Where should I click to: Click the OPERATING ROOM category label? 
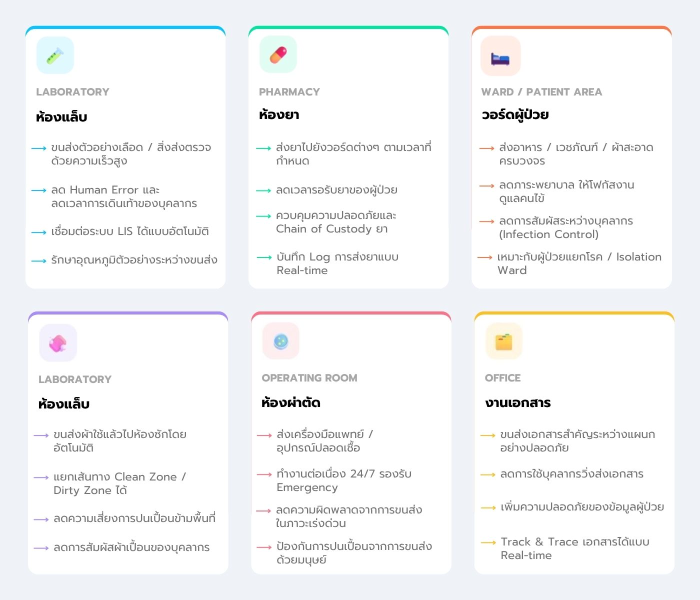309,378
